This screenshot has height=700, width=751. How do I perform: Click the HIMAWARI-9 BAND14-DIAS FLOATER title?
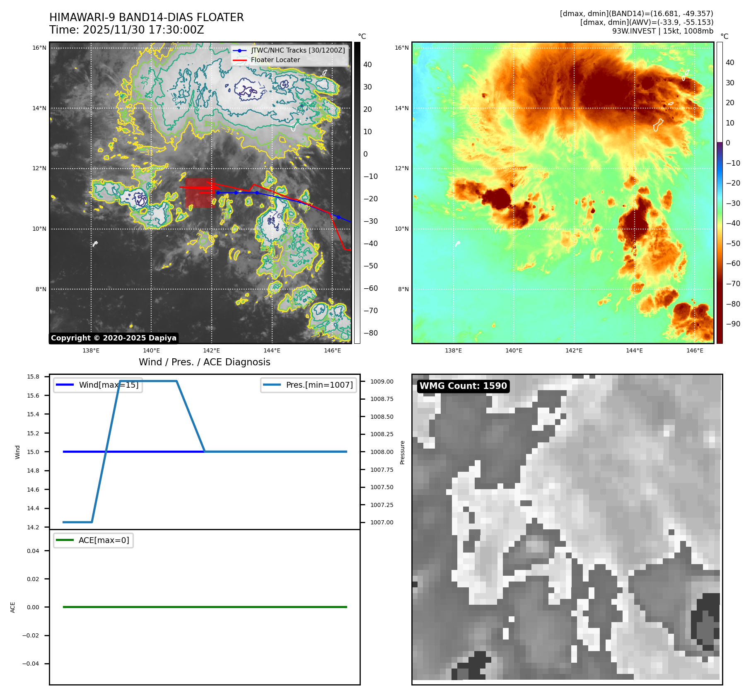point(146,17)
